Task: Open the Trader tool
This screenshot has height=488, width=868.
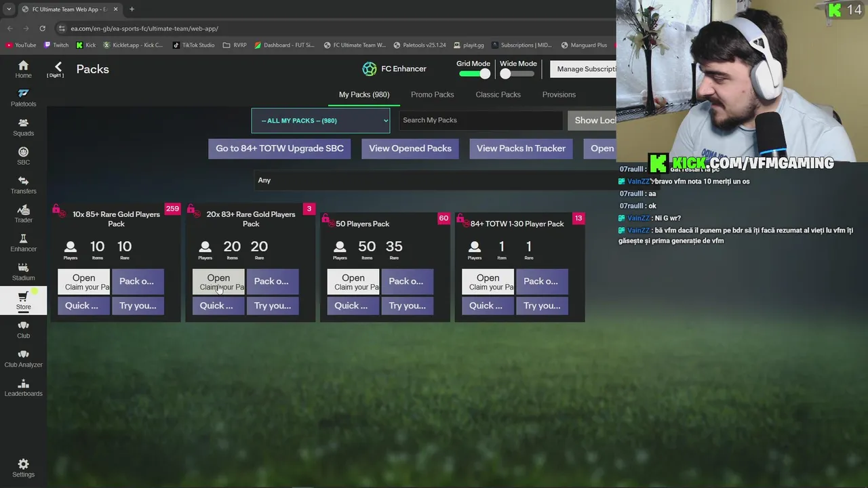Action: coord(23,213)
